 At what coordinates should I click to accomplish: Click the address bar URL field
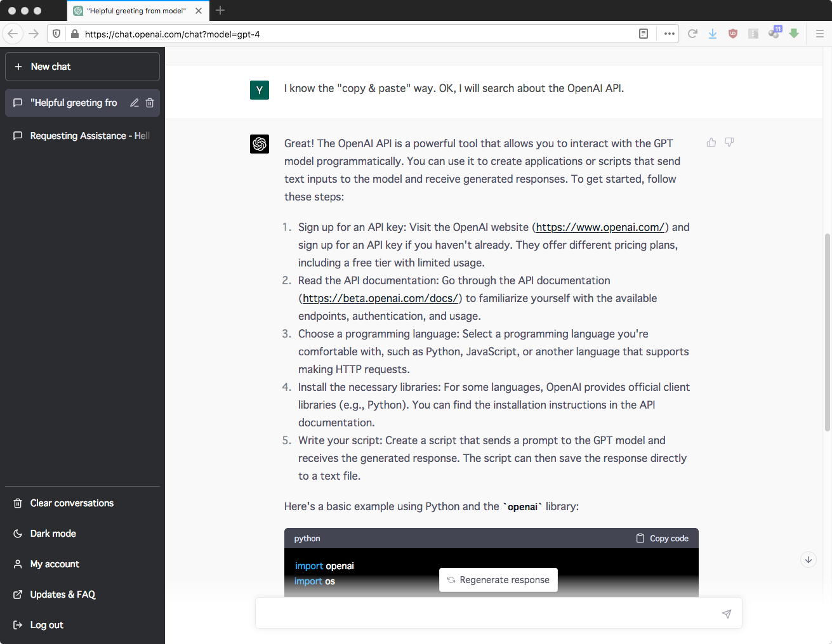tap(359, 34)
